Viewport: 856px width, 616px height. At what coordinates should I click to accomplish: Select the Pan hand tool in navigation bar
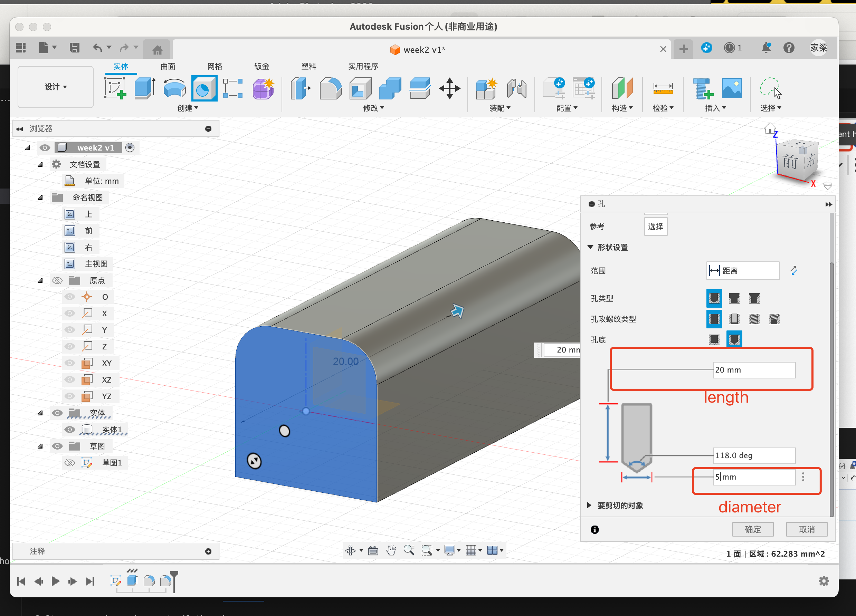point(391,550)
